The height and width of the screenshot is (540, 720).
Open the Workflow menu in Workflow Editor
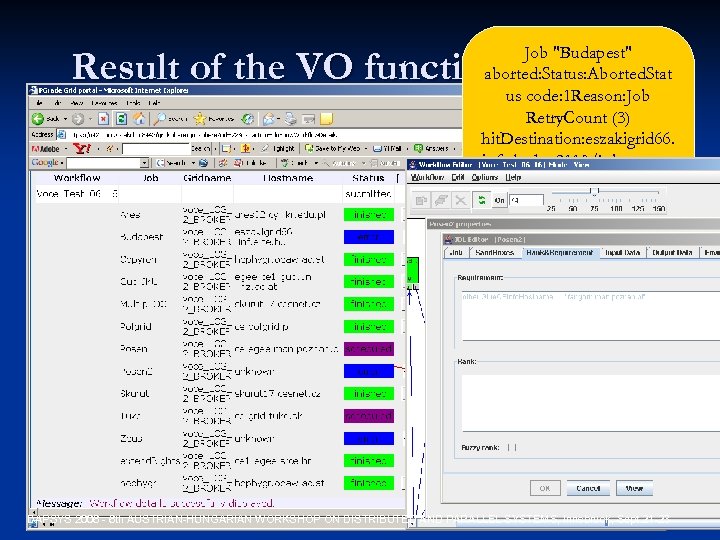click(x=427, y=178)
